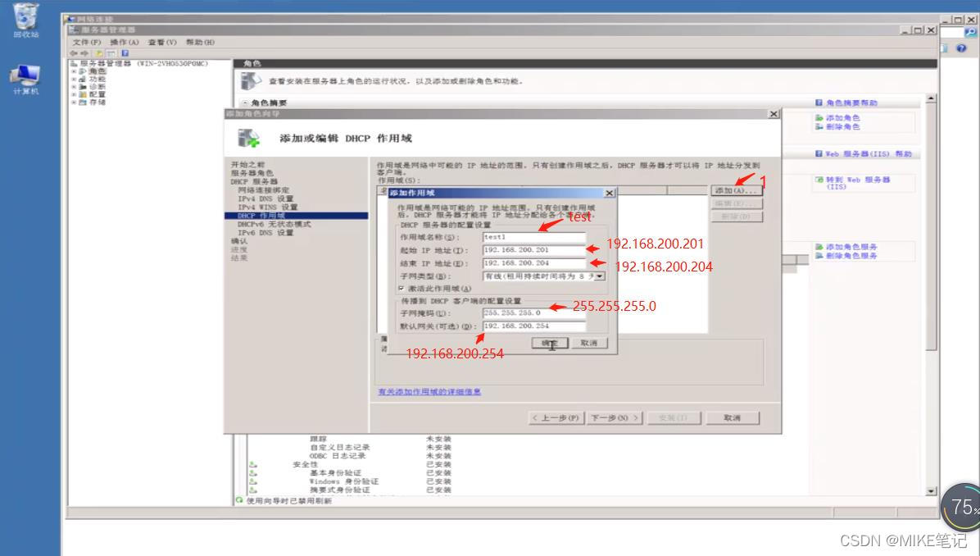The image size is (980, 556).
Task: Click the wizard's bottom 取消 button
Action: 733,417
